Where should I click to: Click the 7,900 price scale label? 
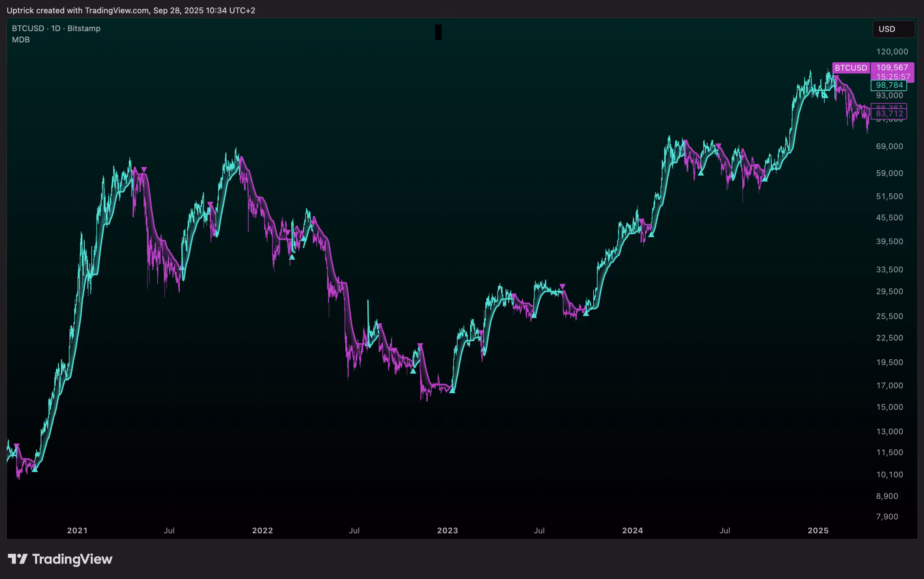coord(887,517)
